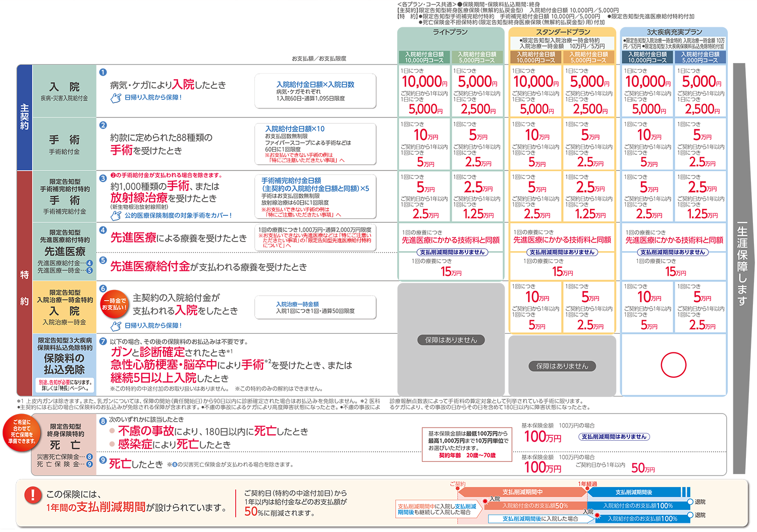Click the gray 一生涯保障します vertical bar
Viewport: 757px width, 532px height.
click(740, 268)
